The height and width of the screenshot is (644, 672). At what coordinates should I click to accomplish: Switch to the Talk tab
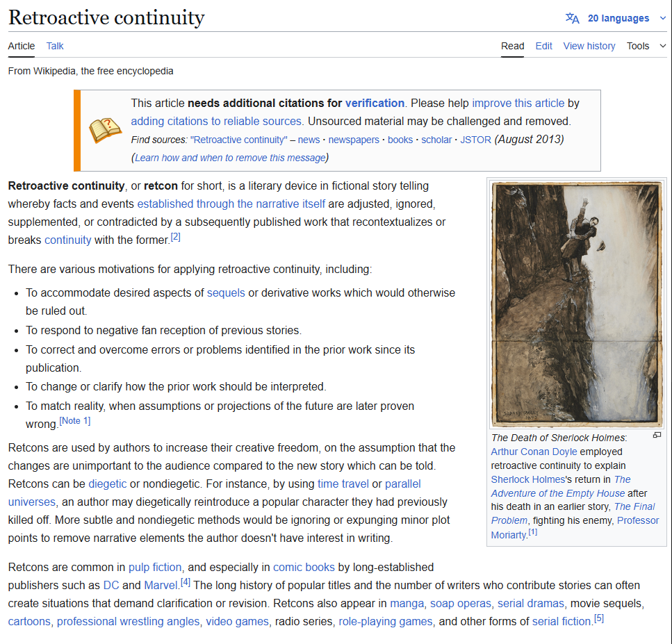[x=55, y=46]
